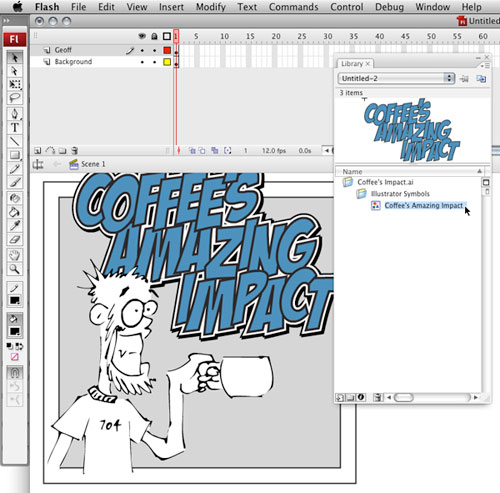Open Modify Onion Markers menu
Screen dimensions: 500x493
[227, 151]
